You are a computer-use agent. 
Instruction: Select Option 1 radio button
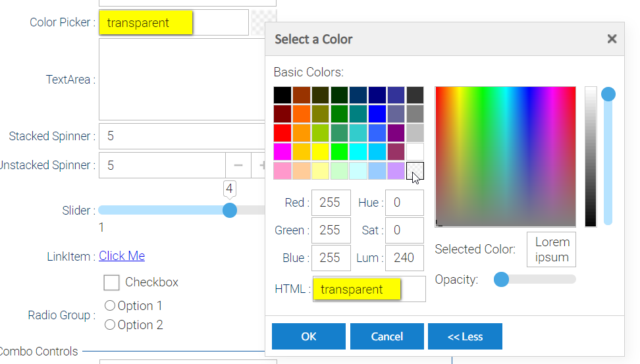pos(110,306)
